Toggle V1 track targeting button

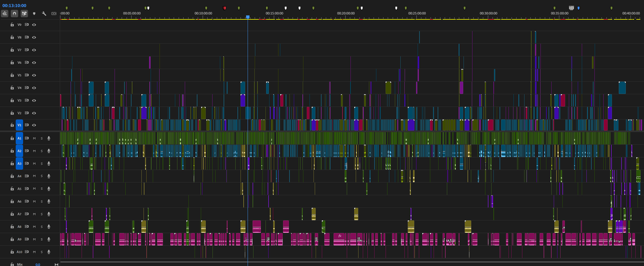pyautogui.click(x=19, y=125)
